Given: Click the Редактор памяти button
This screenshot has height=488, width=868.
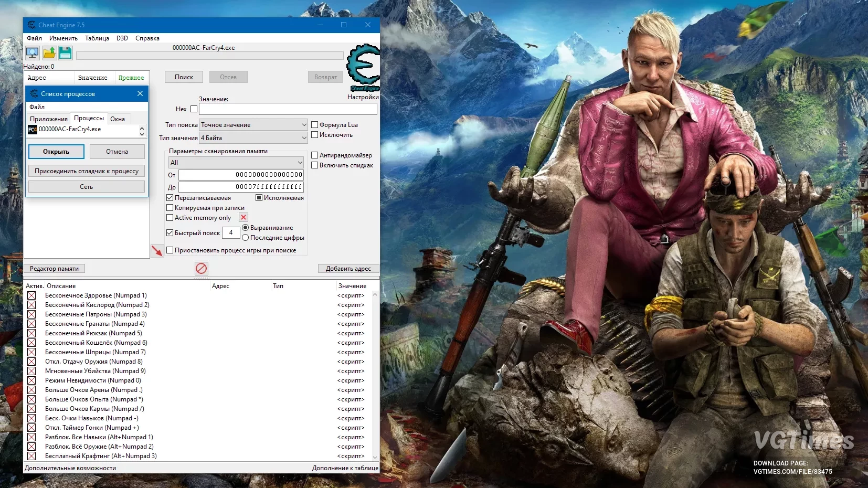Looking at the screenshot, I should 54,269.
